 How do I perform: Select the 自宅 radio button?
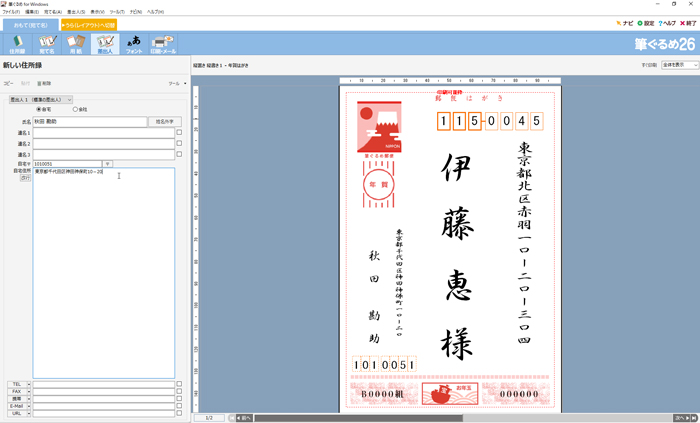(x=39, y=110)
